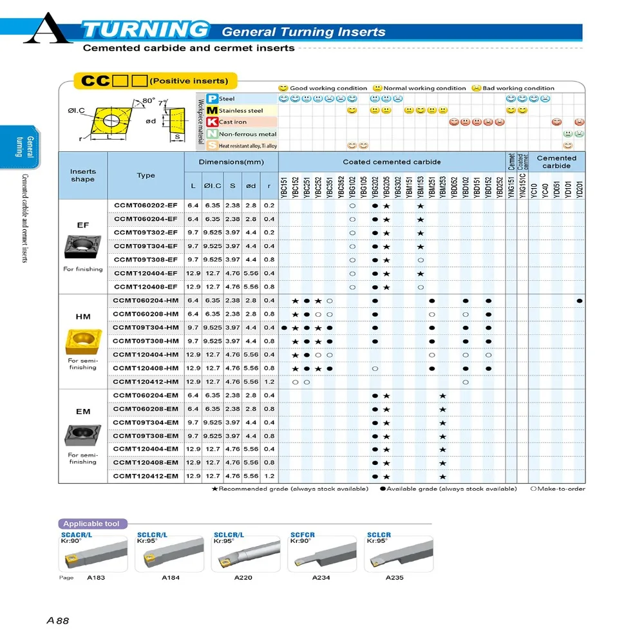Click the Good working condition smiley legend
The height and width of the screenshot is (644, 644).
pos(283,88)
